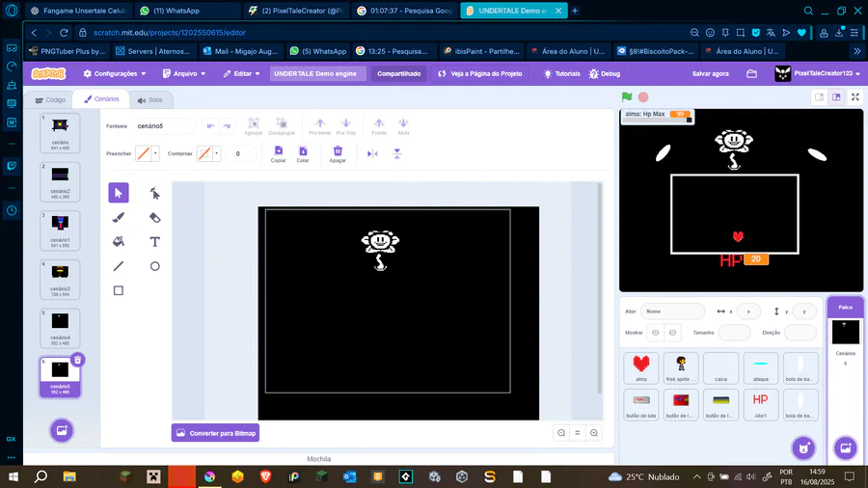Click the red stop button

click(x=643, y=97)
